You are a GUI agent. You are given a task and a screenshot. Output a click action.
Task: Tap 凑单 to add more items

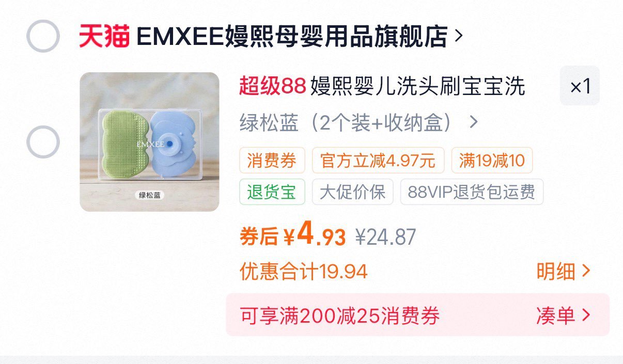[563, 315]
